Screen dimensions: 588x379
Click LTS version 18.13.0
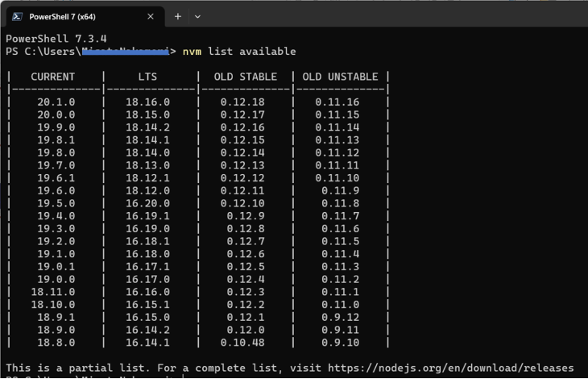(147, 165)
